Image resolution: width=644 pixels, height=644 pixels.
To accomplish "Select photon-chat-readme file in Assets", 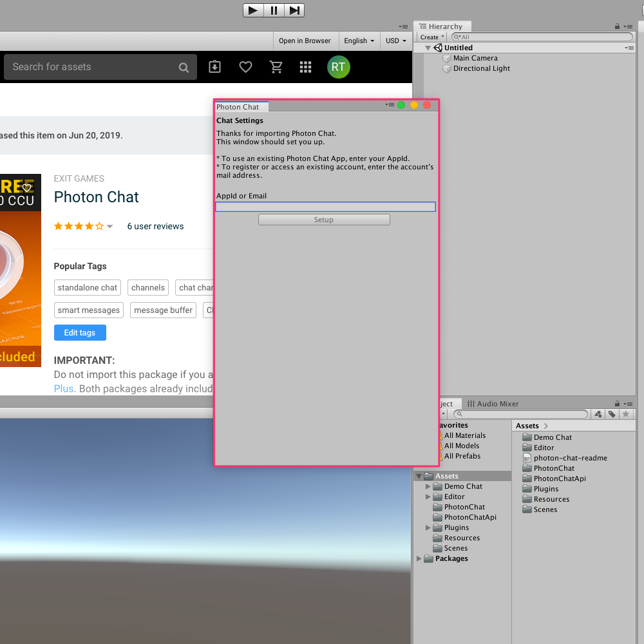I will (x=565, y=458).
